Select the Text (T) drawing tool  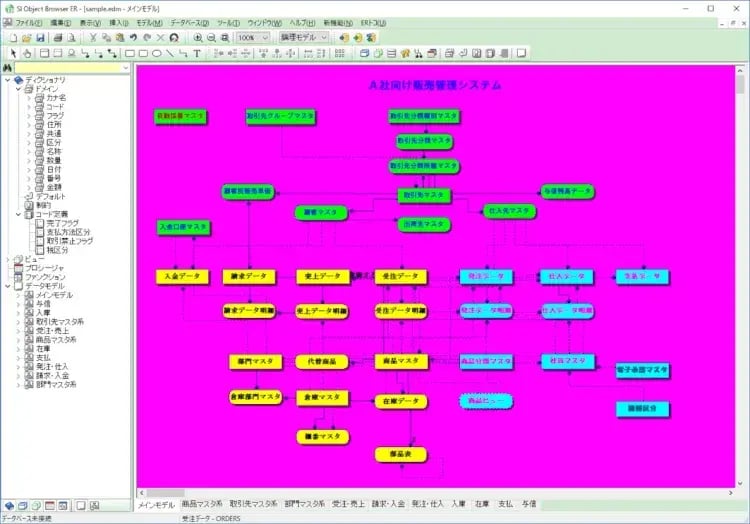pos(196,53)
